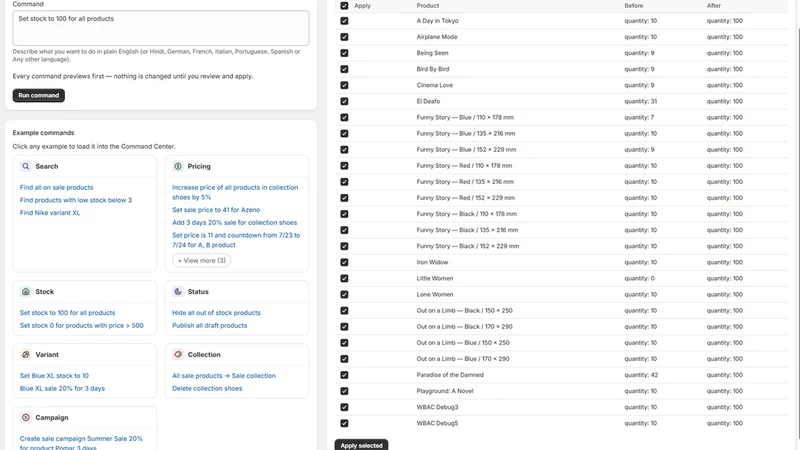Click Before cell quantity: 31

[641, 102]
